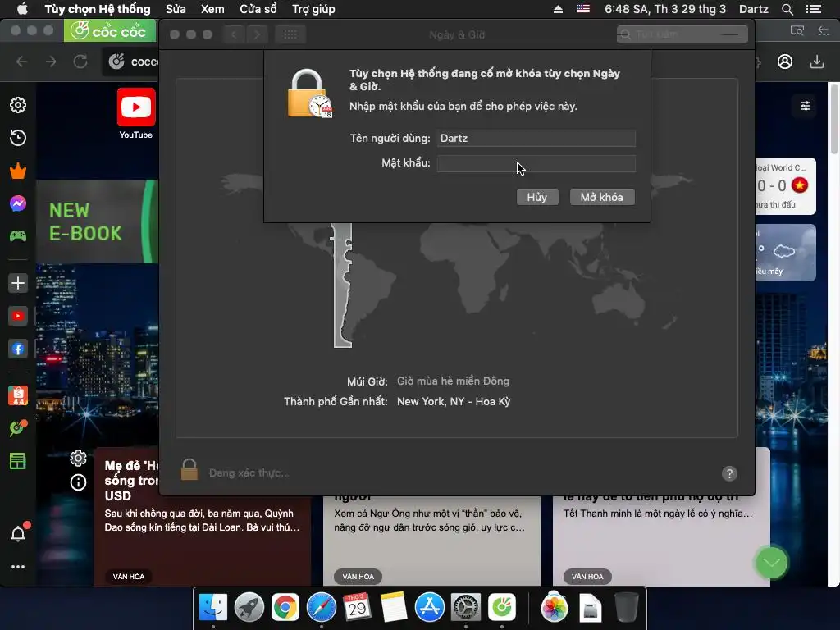Click the info icon beside news feed

[78, 482]
